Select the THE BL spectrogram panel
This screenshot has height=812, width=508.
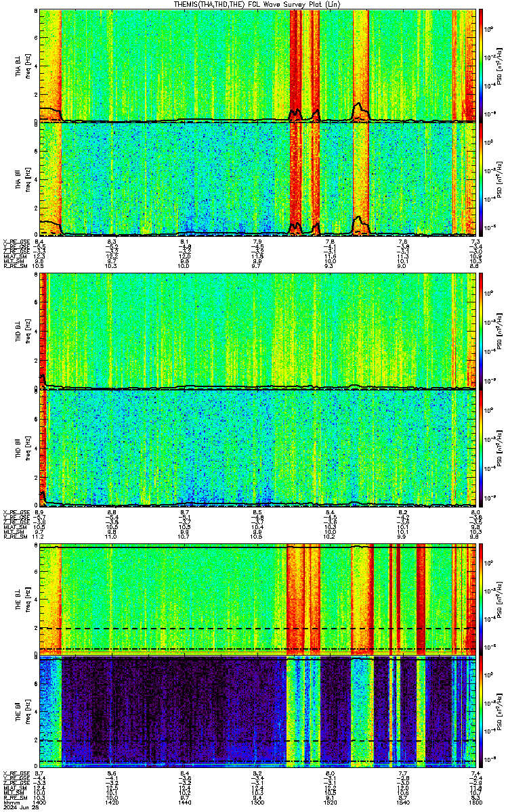[x=257, y=600]
